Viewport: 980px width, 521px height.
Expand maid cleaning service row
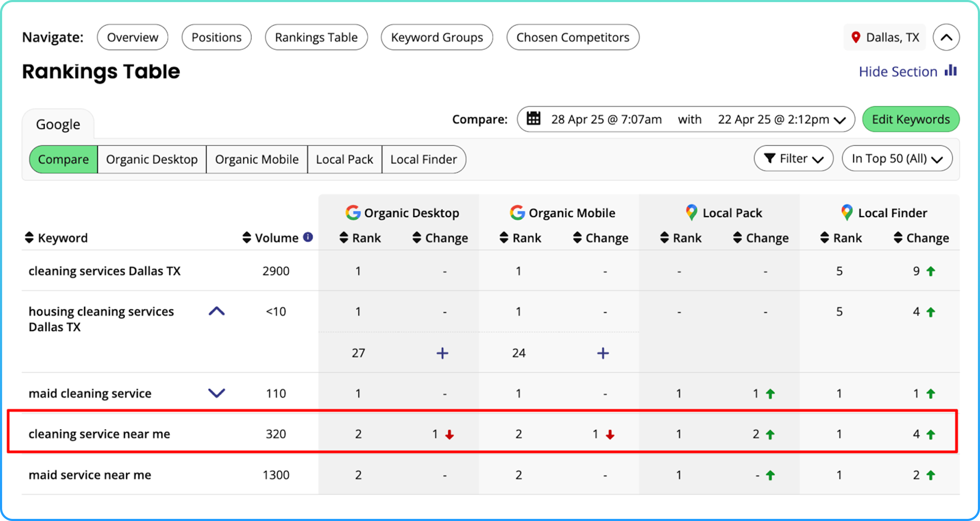point(217,393)
